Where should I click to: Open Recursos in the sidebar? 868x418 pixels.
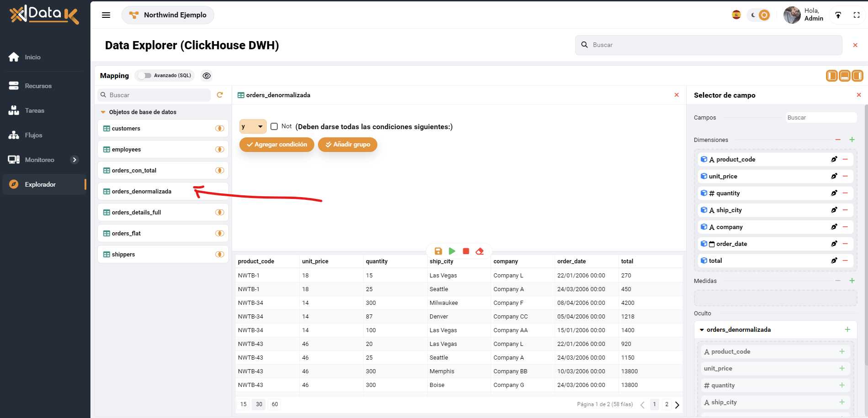pyautogui.click(x=38, y=86)
